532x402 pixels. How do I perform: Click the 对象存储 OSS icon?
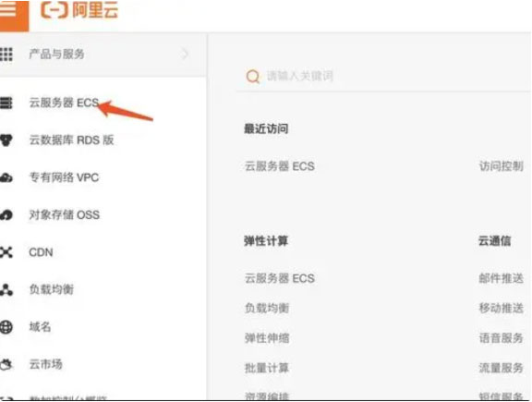pyautogui.click(x=6, y=215)
